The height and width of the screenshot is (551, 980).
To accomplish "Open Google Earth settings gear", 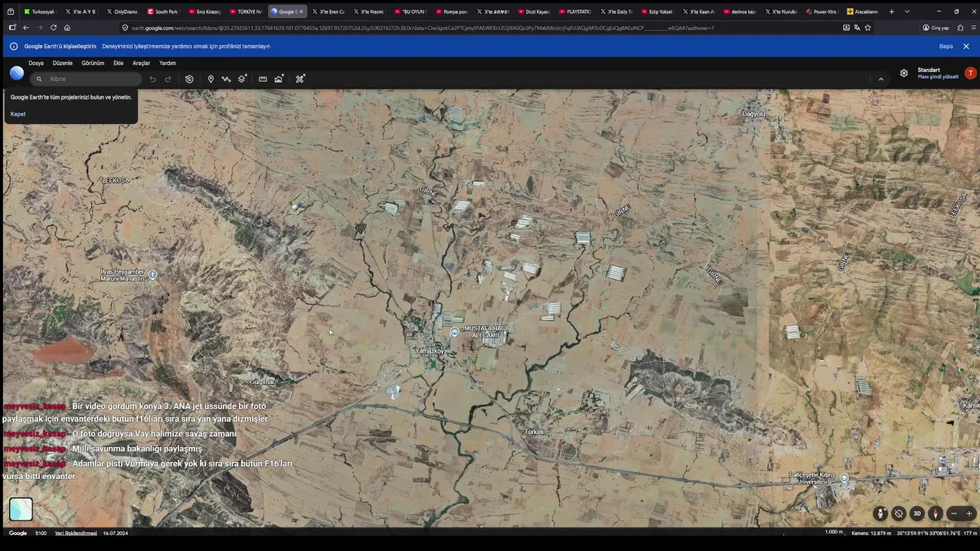I will 903,73.
